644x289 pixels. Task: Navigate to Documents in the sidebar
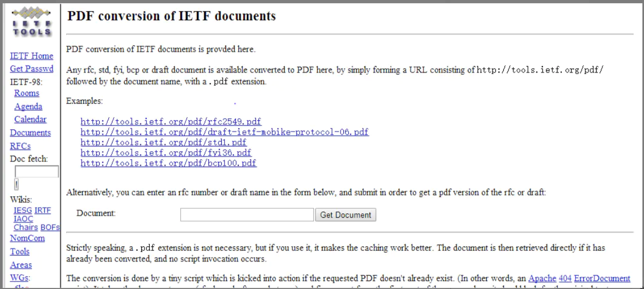(x=30, y=133)
